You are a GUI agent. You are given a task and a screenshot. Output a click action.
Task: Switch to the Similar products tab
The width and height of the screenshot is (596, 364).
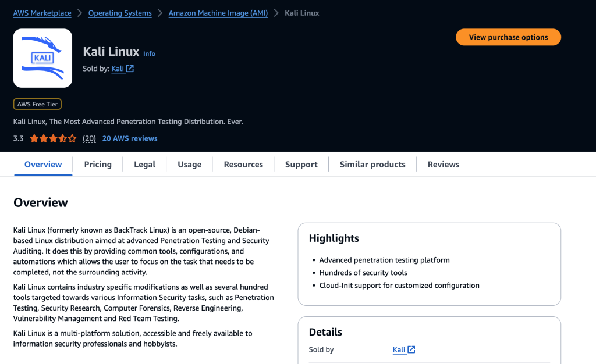(372, 165)
